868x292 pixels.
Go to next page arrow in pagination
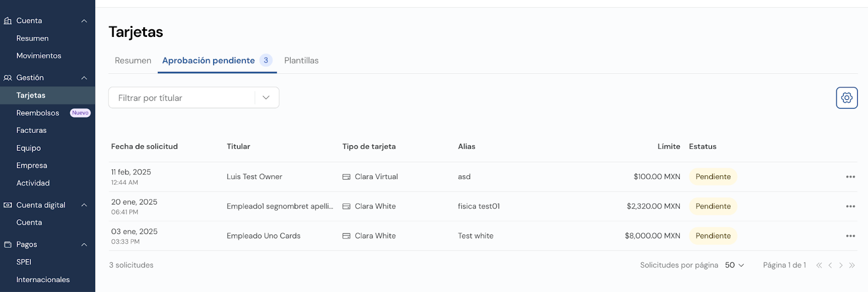pyautogui.click(x=841, y=265)
